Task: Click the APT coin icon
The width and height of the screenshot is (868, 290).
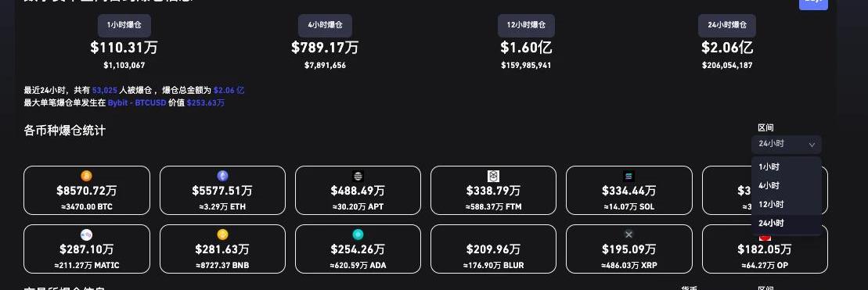Action: click(x=358, y=176)
